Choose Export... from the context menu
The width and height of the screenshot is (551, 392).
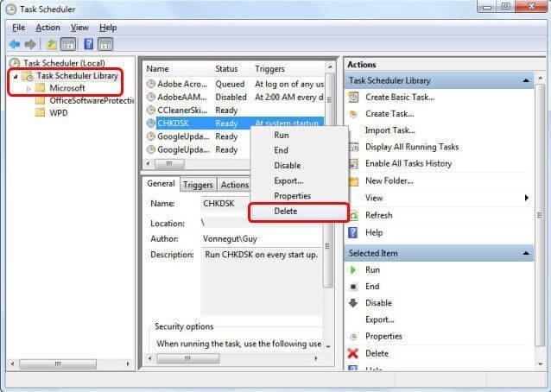tap(300, 181)
